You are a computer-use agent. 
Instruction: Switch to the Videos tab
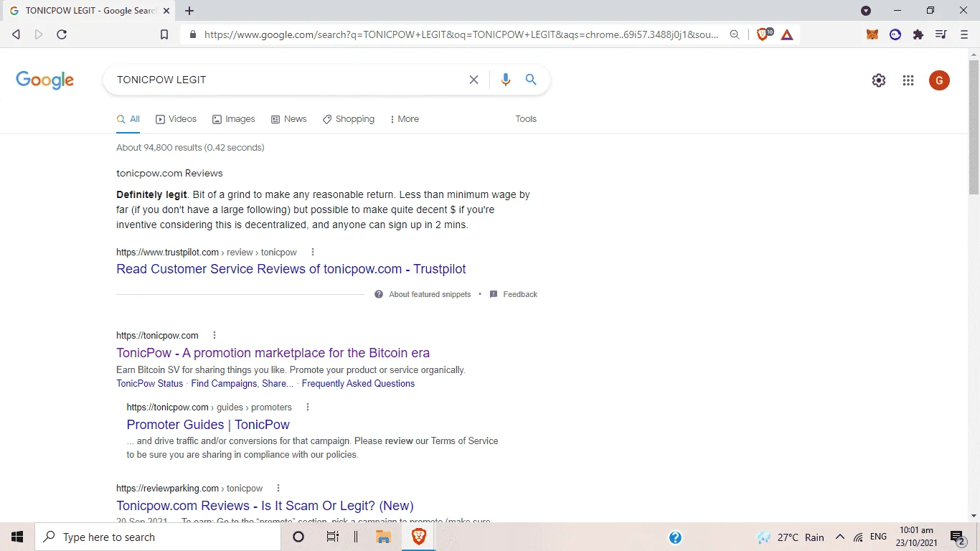[x=176, y=119]
